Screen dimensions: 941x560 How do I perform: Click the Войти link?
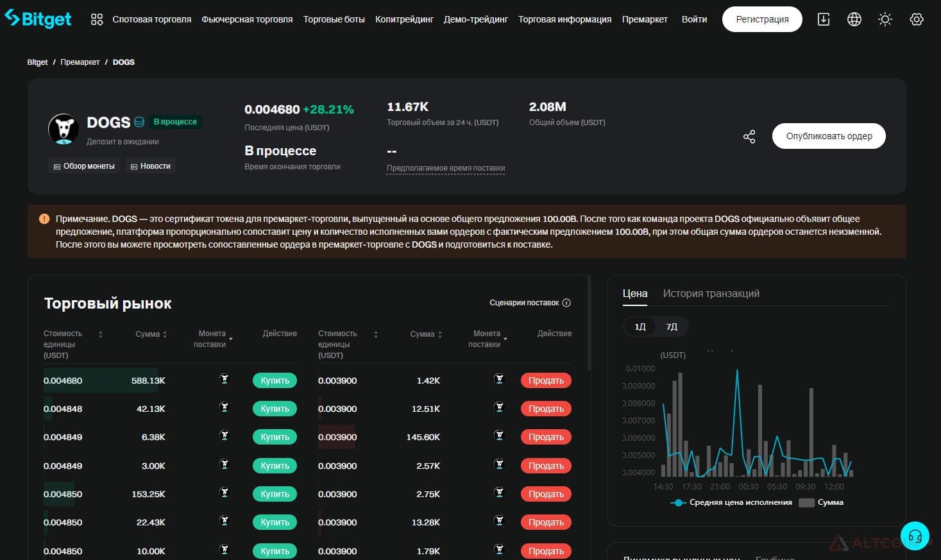click(694, 19)
